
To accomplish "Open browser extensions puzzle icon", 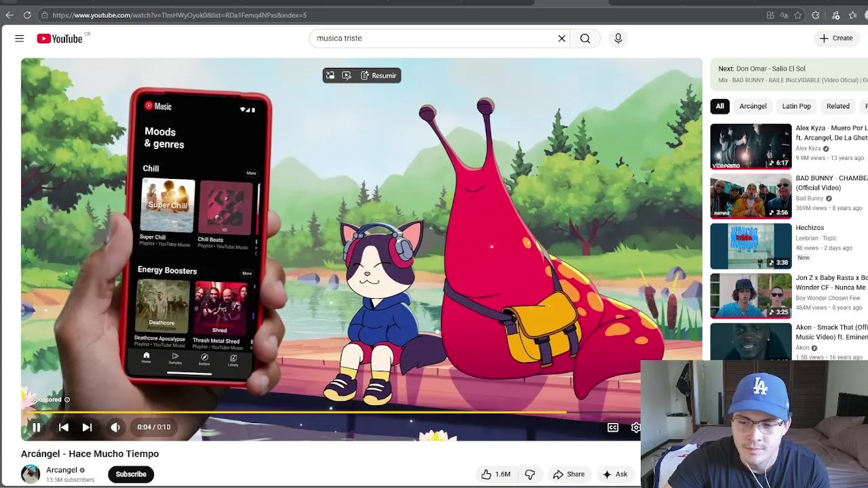I will click(816, 15).
